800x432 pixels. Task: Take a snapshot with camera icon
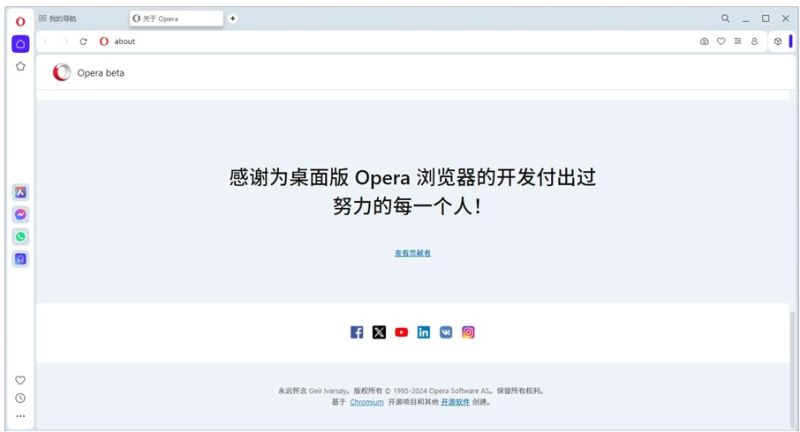click(x=704, y=41)
